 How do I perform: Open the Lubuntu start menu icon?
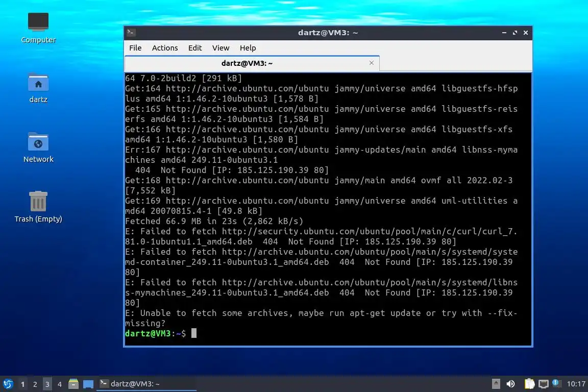point(8,384)
